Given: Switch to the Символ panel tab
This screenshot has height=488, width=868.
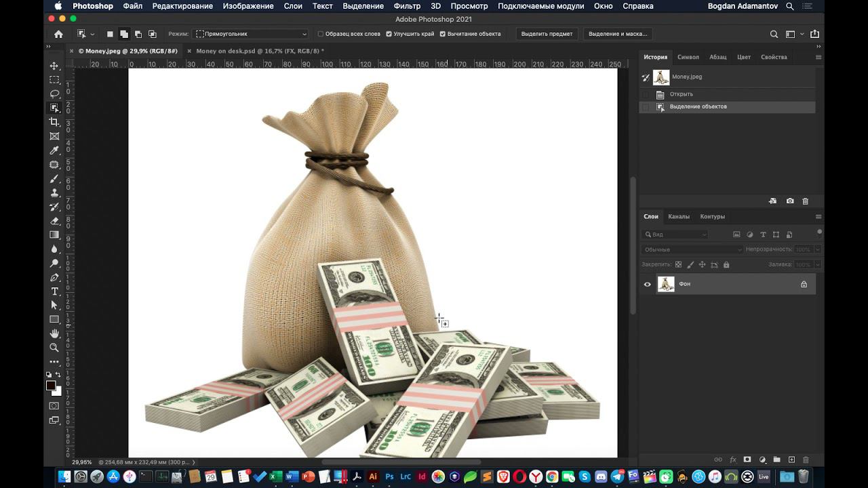Looking at the screenshot, I should point(688,57).
